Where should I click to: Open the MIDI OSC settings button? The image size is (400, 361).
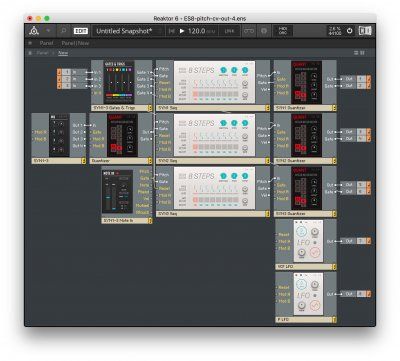click(283, 31)
